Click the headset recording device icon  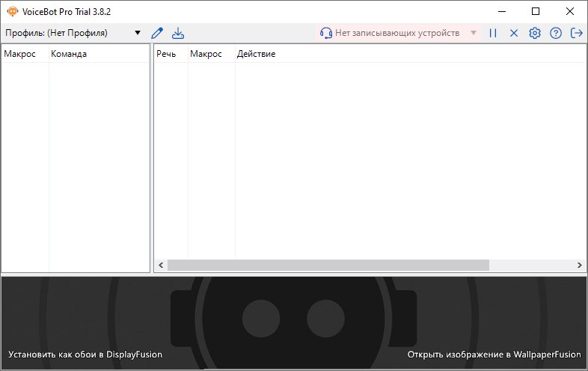(326, 33)
